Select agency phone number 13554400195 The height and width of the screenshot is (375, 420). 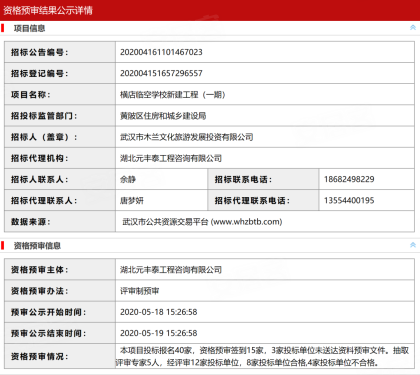(349, 201)
